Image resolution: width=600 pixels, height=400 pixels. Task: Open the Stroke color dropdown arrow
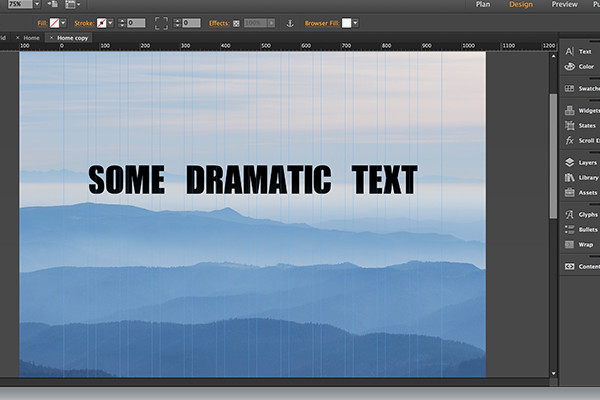pyautogui.click(x=110, y=23)
